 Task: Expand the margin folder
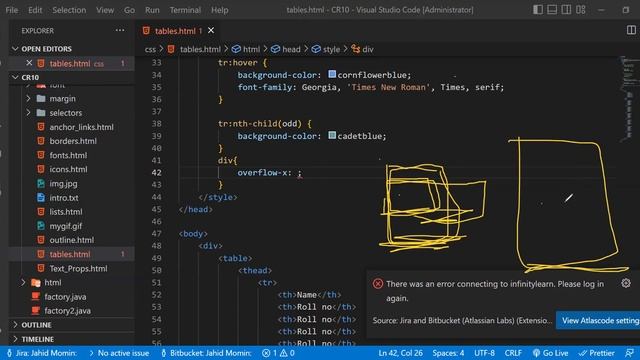(62, 99)
